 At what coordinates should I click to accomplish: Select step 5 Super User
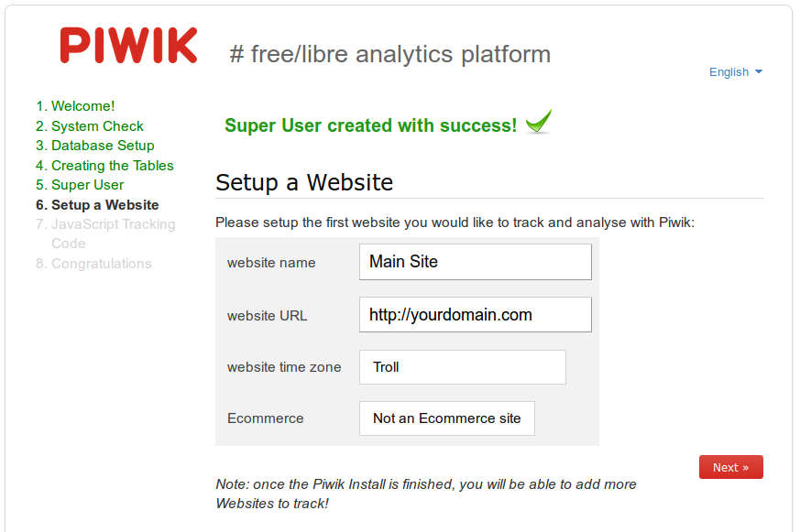tap(80, 184)
